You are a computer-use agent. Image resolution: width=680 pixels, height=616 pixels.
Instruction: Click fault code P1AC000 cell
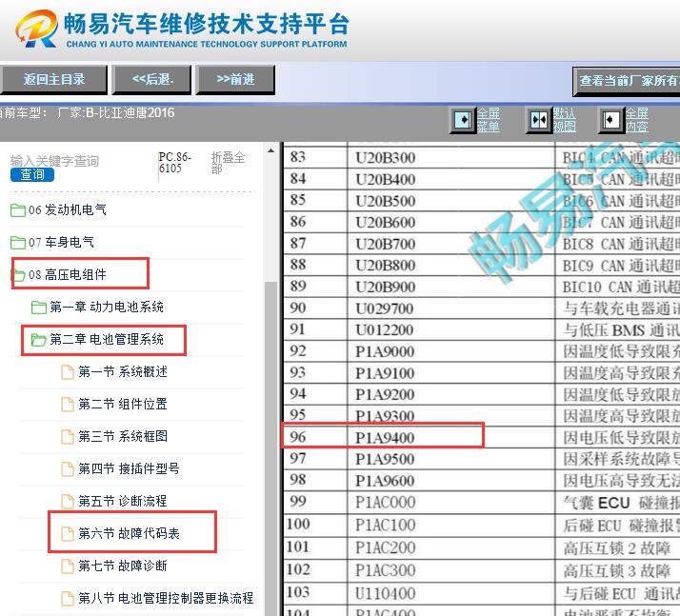click(x=451, y=503)
